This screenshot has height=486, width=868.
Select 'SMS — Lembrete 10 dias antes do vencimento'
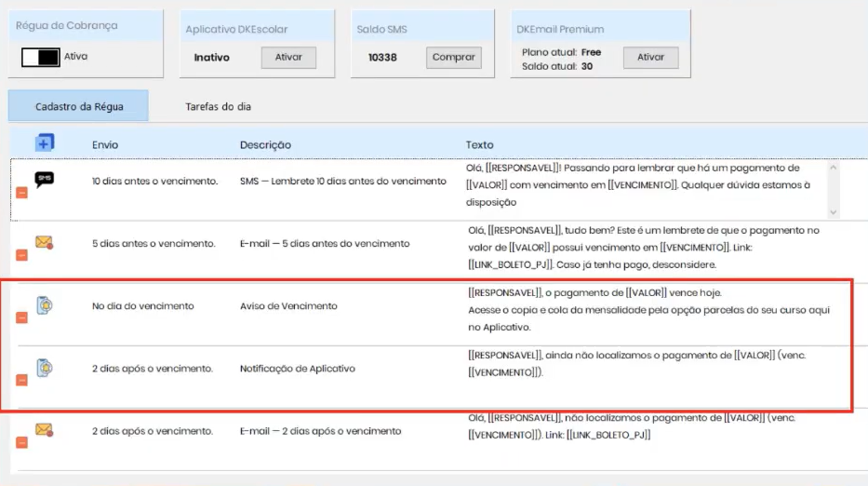tap(342, 182)
